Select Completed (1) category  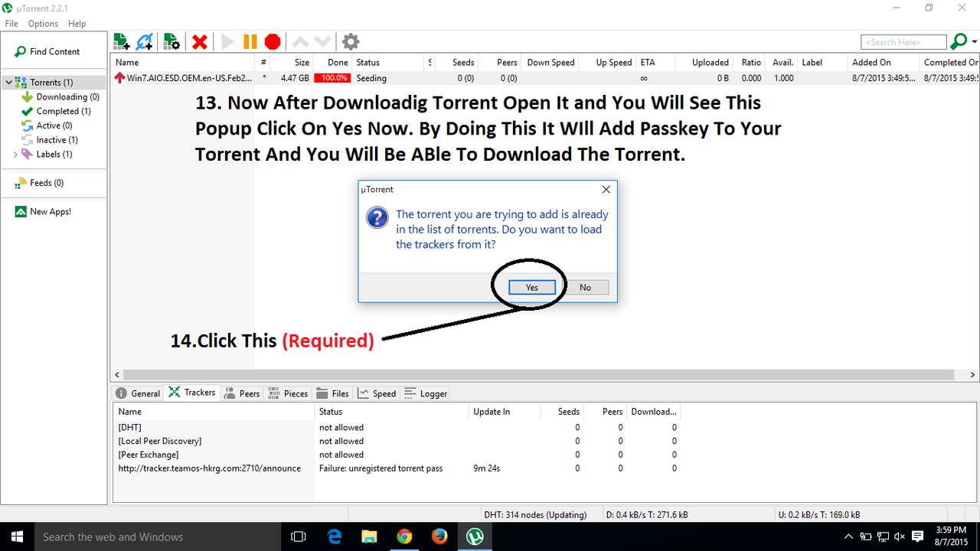pyautogui.click(x=56, y=111)
